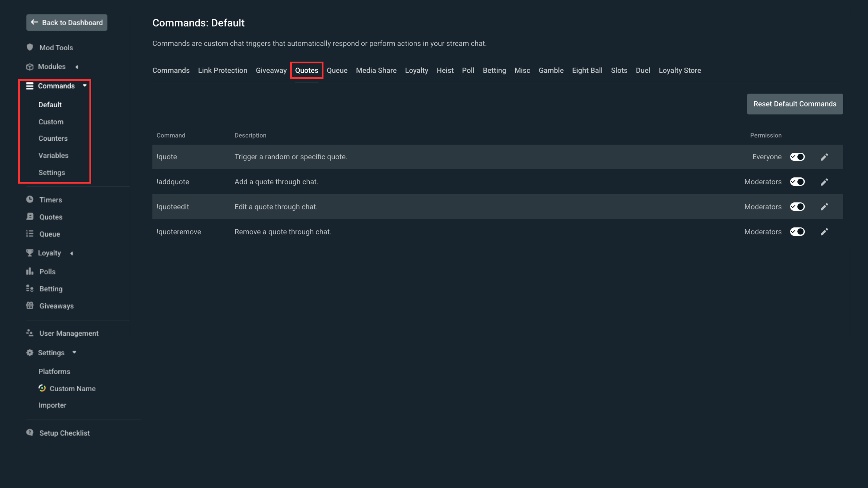Image resolution: width=868 pixels, height=488 pixels.
Task: Open the Loyalty Store tab
Action: pyautogui.click(x=680, y=70)
